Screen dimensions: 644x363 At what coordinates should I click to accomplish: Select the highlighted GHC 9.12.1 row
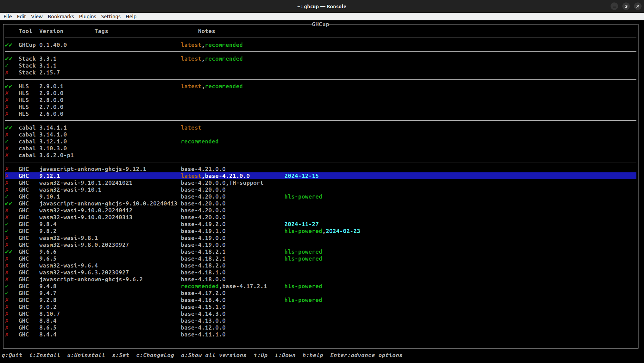(x=49, y=176)
